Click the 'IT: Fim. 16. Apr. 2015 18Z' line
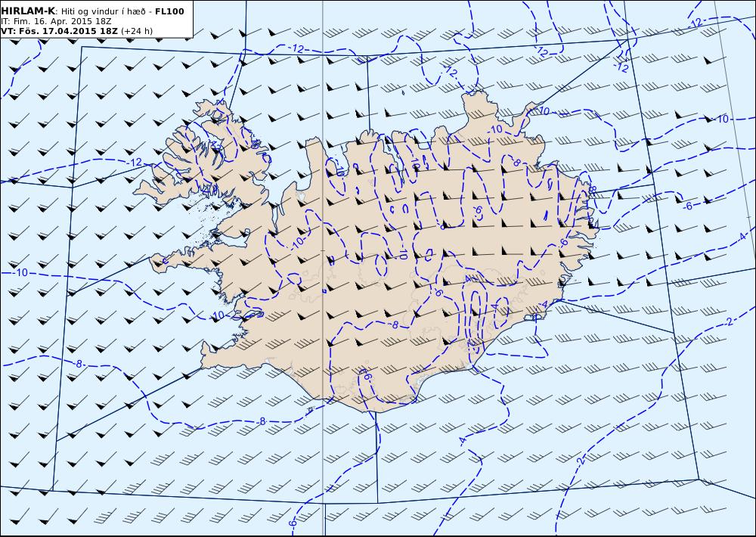 coord(57,21)
